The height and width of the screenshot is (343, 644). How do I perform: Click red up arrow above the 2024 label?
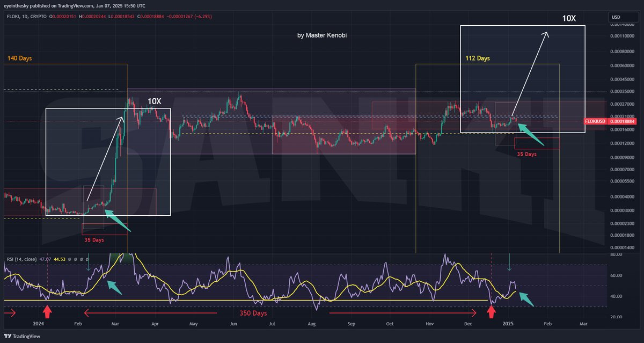tap(47, 311)
